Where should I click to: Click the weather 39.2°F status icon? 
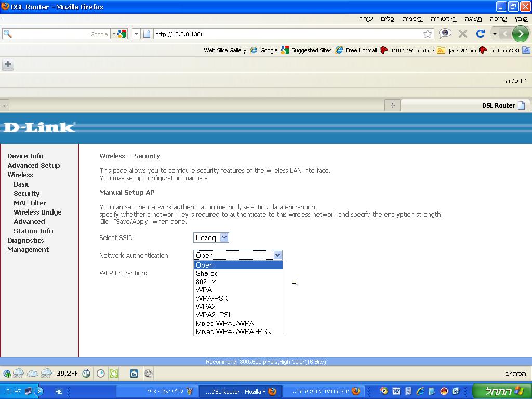click(x=67, y=374)
